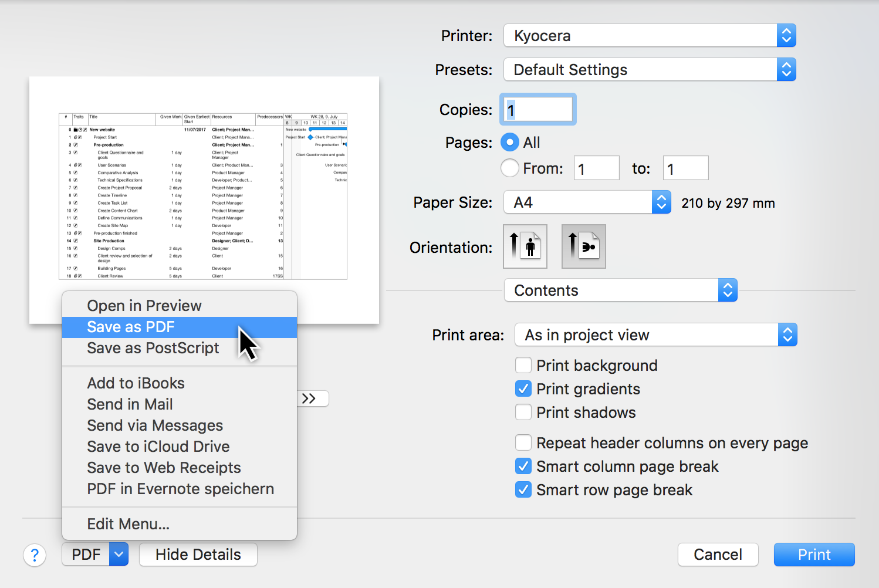Image resolution: width=879 pixels, height=588 pixels.
Task: Click the next page double-arrow button
Action: [x=312, y=398]
